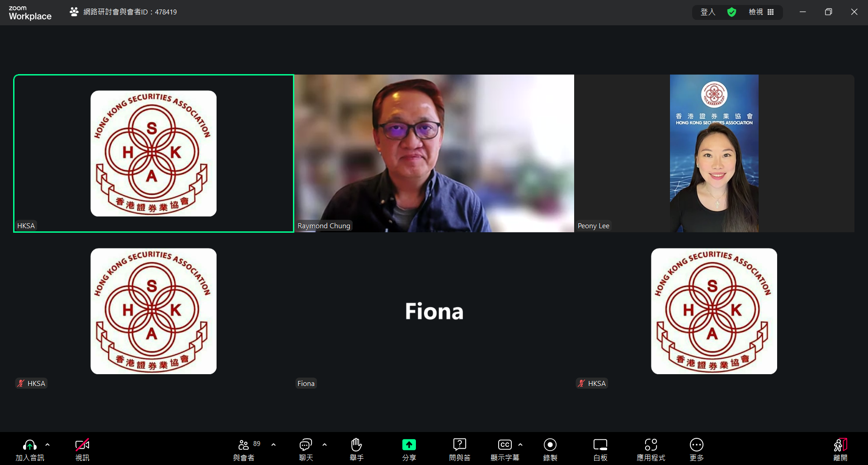The height and width of the screenshot is (465, 868).
Task: Click the Join Audio headphone icon
Action: coord(29,446)
